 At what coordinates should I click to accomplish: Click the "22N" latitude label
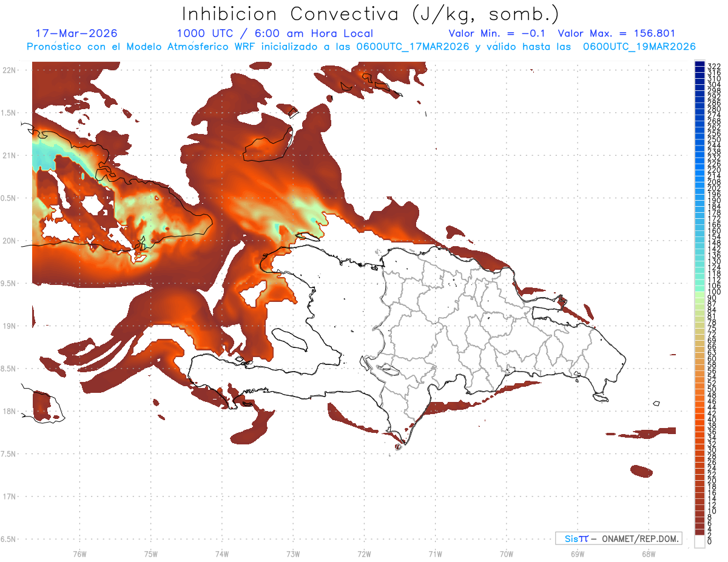coord(10,70)
